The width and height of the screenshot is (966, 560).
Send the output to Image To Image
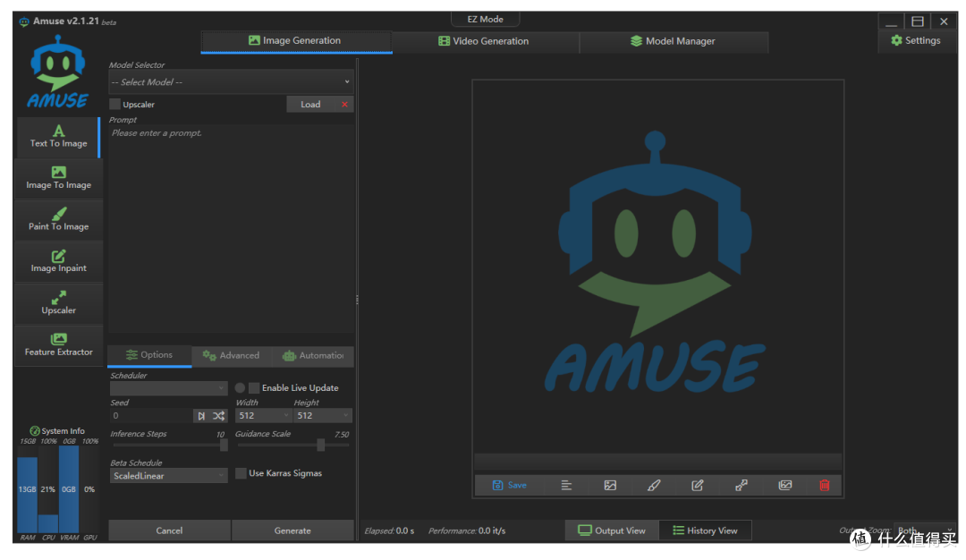click(610, 486)
